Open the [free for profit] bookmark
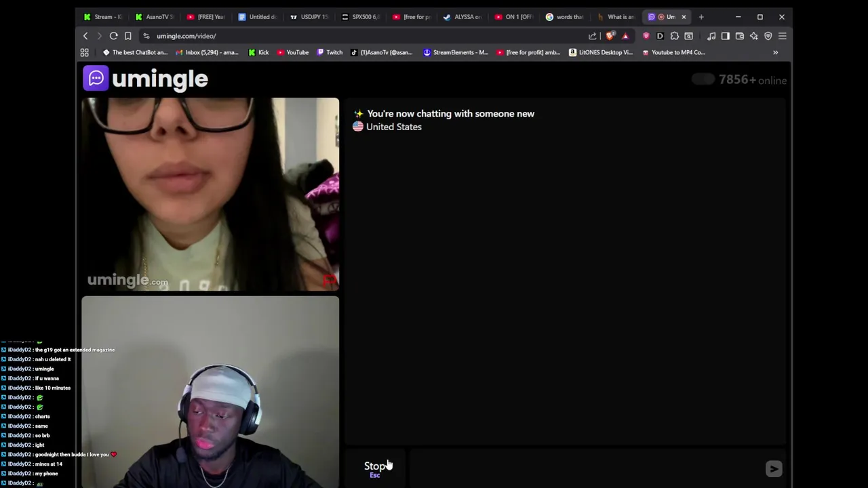868x488 pixels. (x=528, y=52)
